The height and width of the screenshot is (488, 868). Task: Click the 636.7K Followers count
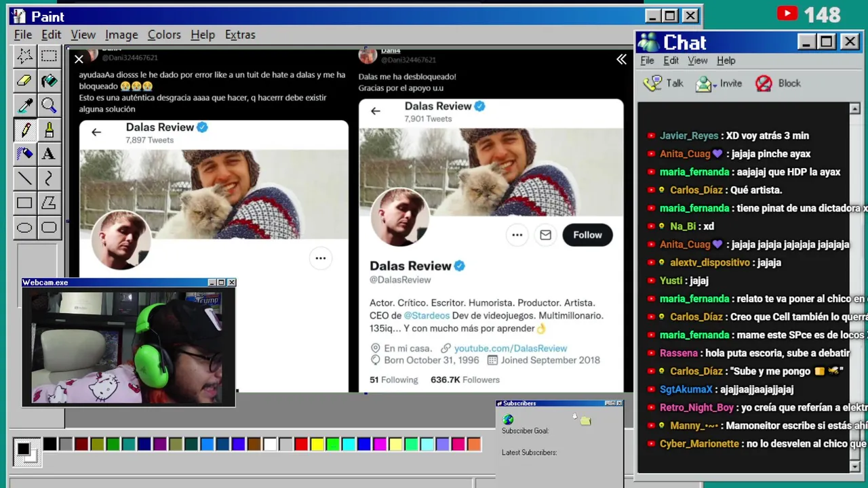click(x=465, y=380)
